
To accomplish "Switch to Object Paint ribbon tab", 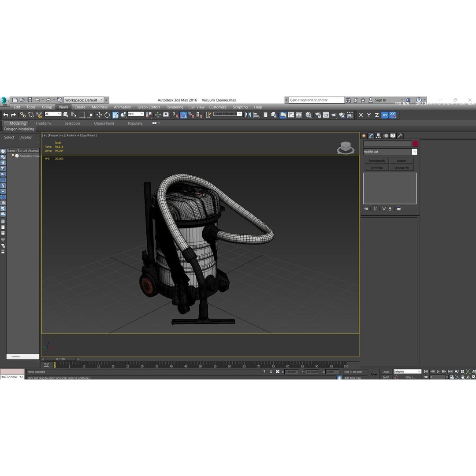I will pos(104,123).
